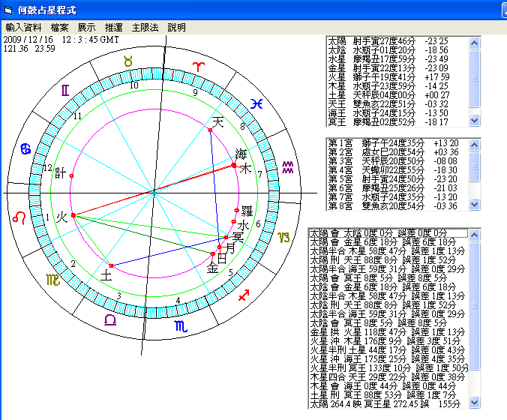Click scroll-down arrow of aspects list
Image resolution: width=507 pixels, height=420 pixels.
coord(474,403)
